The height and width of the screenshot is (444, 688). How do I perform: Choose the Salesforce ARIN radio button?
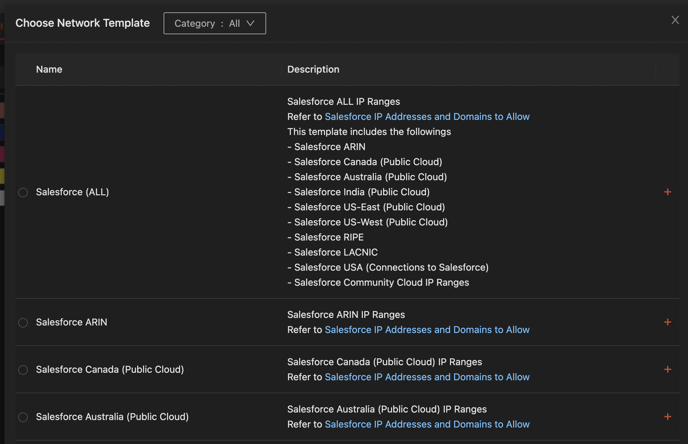(23, 322)
